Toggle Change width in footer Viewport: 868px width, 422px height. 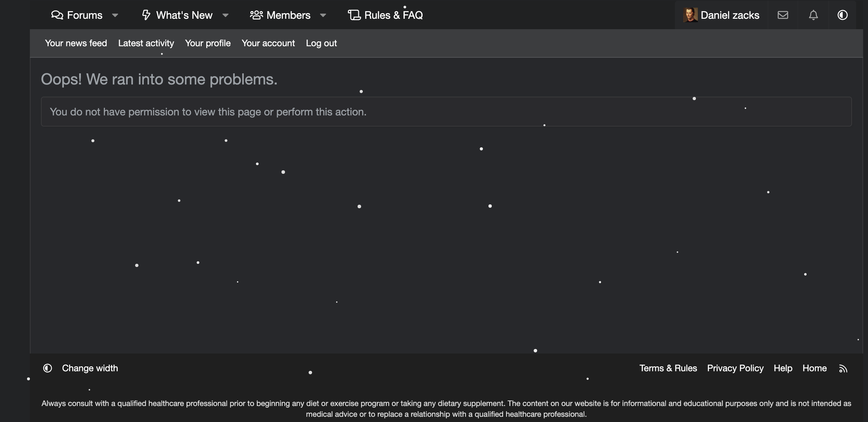tap(90, 368)
